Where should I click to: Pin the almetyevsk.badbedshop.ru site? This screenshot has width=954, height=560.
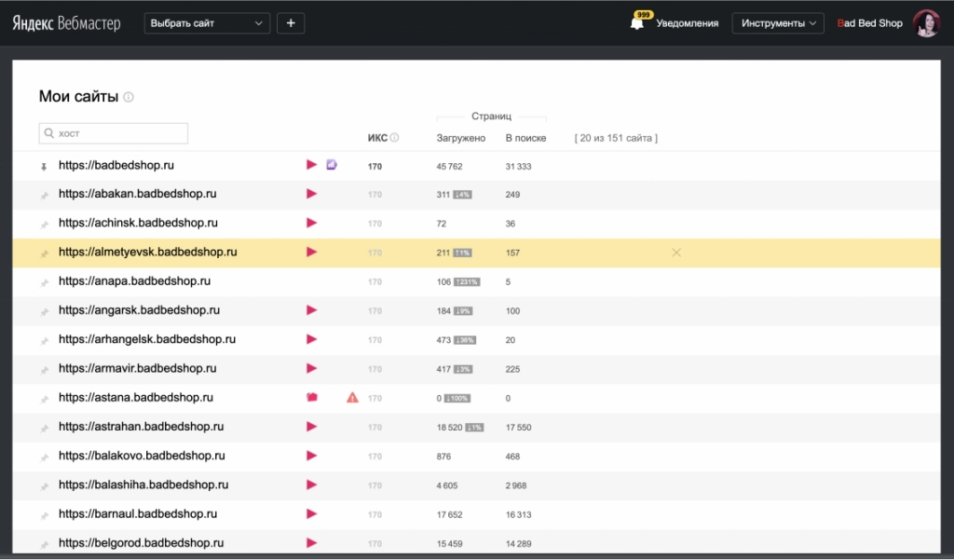click(44, 253)
